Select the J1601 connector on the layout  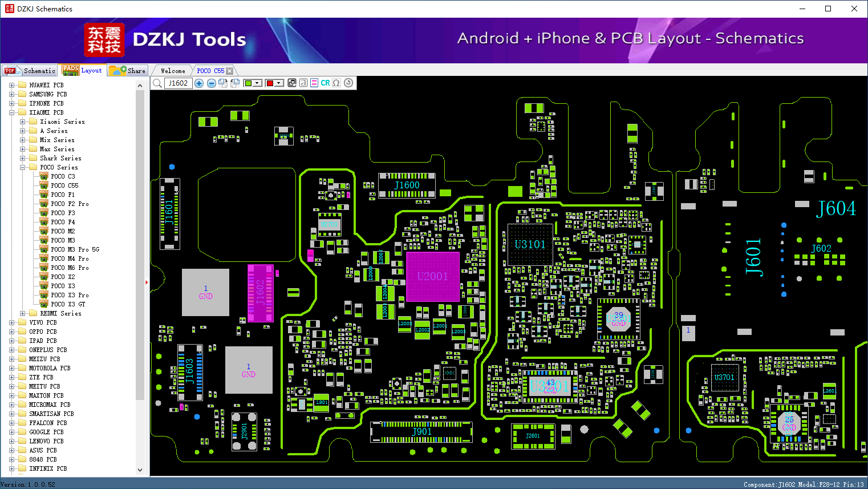(x=169, y=213)
